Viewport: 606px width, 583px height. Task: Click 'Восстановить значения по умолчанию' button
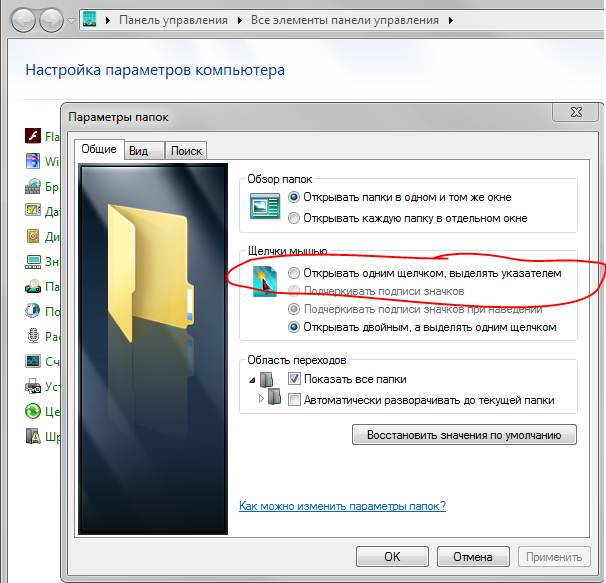click(464, 435)
